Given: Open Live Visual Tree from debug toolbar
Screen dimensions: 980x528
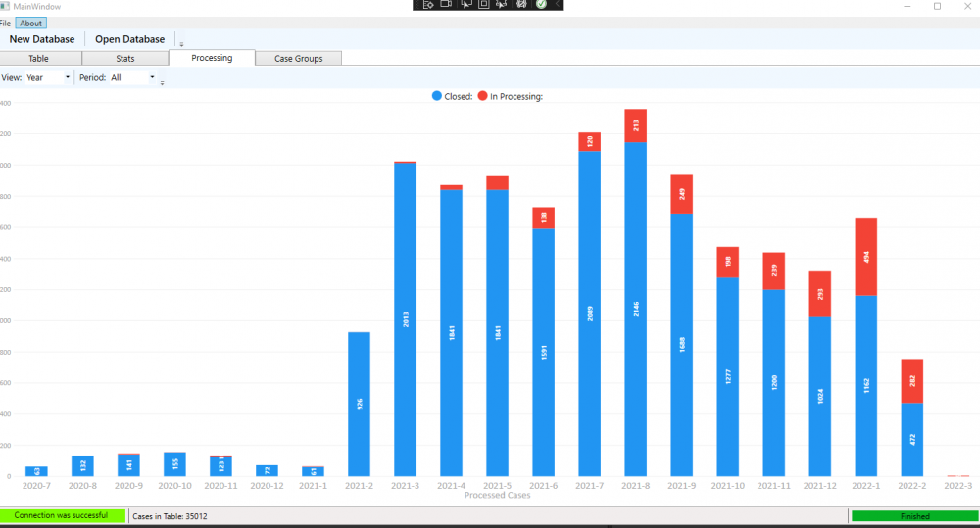Looking at the screenshot, I should pyautogui.click(x=428, y=4).
